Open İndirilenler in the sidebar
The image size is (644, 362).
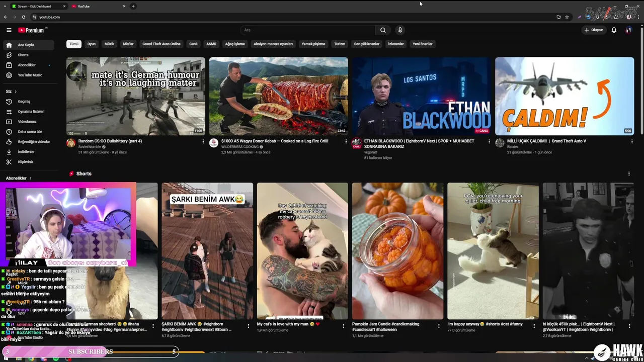29,152
